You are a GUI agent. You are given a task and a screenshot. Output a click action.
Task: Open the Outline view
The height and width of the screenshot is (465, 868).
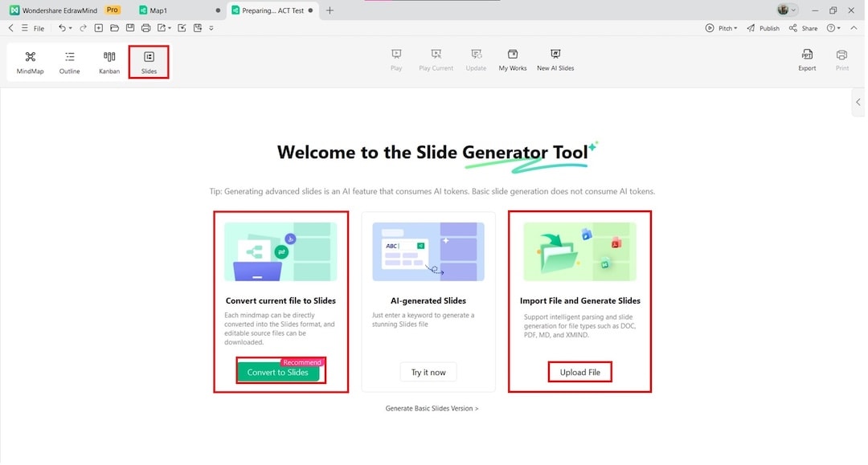click(x=69, y=61)
